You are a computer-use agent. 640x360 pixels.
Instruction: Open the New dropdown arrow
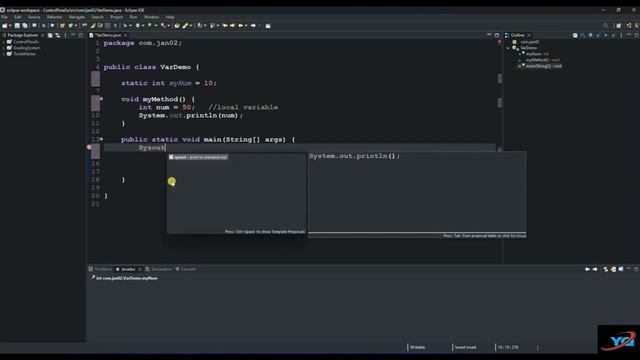[x=10, y=26]
